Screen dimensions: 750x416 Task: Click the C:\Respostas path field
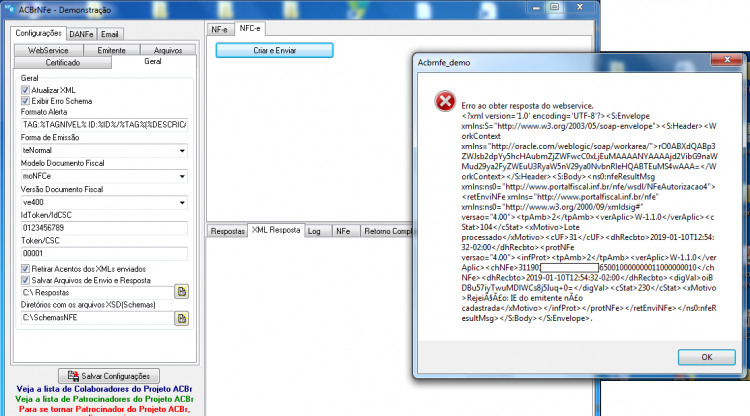97,292
